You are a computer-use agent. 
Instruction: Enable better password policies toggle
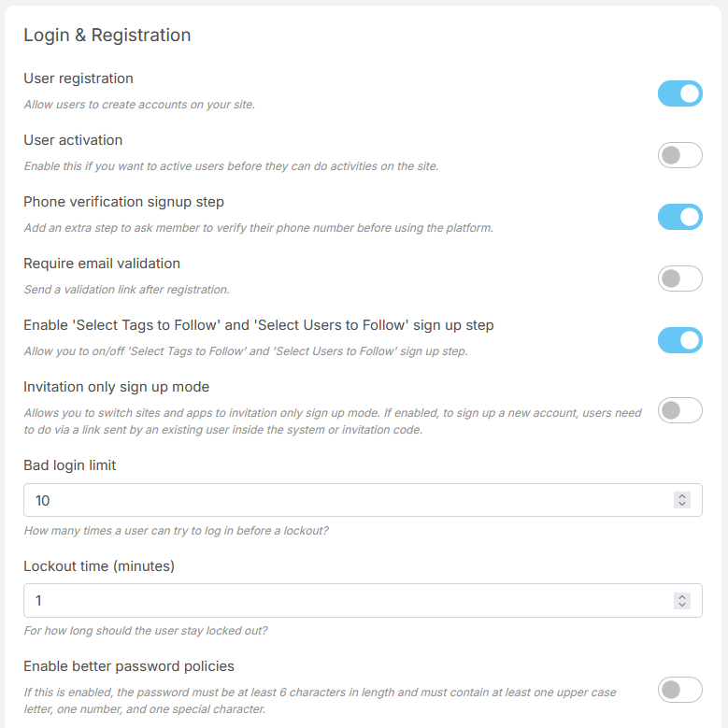679,691
